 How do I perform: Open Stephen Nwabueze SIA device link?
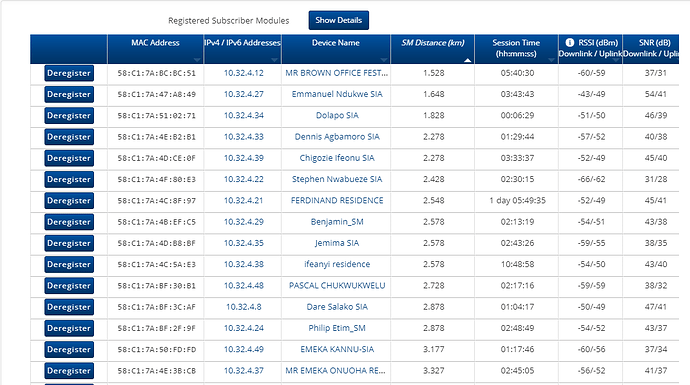tap(337, 179)
